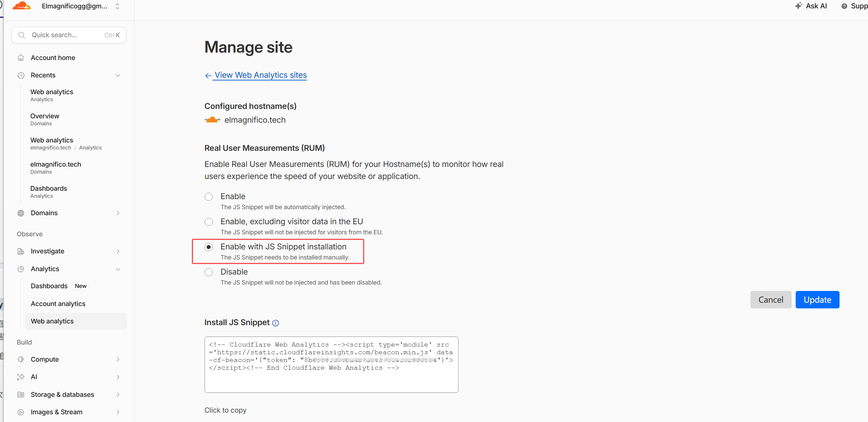Viewport: 868px width, 422px height.
Task: Open Account analytics menu item
Action: [58, 304]
